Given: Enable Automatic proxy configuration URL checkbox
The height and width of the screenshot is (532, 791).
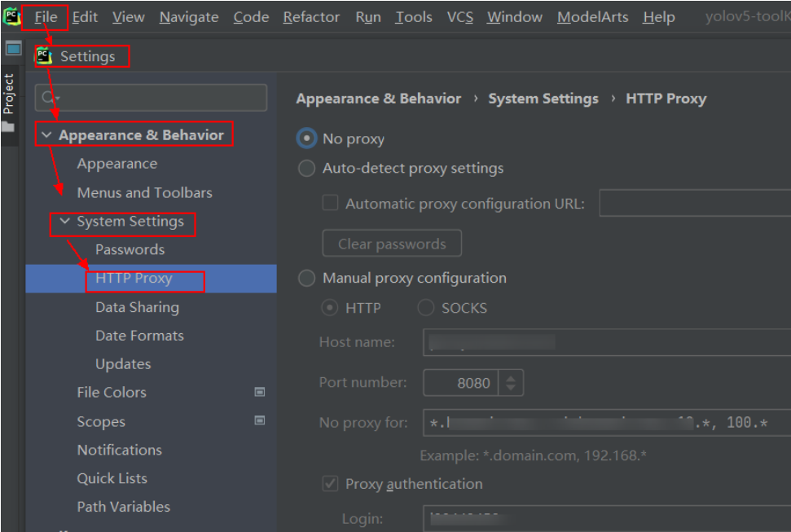Looking at the screenshot, I should click(330, 203).
